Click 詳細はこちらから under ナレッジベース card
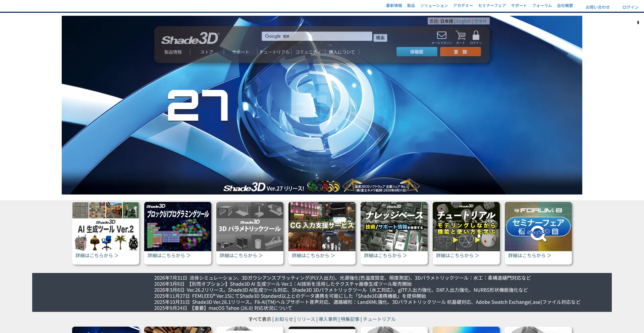Image resolution: width=644 pixels, height=333 pixels. point(385,256)
